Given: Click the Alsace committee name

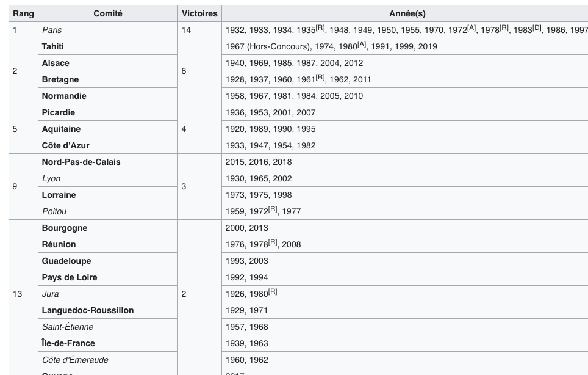Looking at the screenshot, I should click(x=56, y=63).
